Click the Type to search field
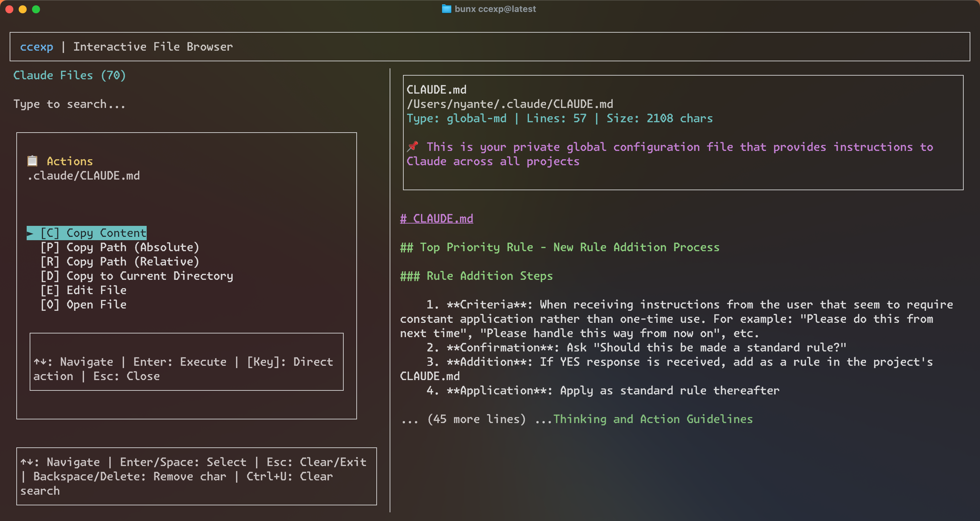The height and width of the screenshot is (521, 980). [x=69, y=104]
